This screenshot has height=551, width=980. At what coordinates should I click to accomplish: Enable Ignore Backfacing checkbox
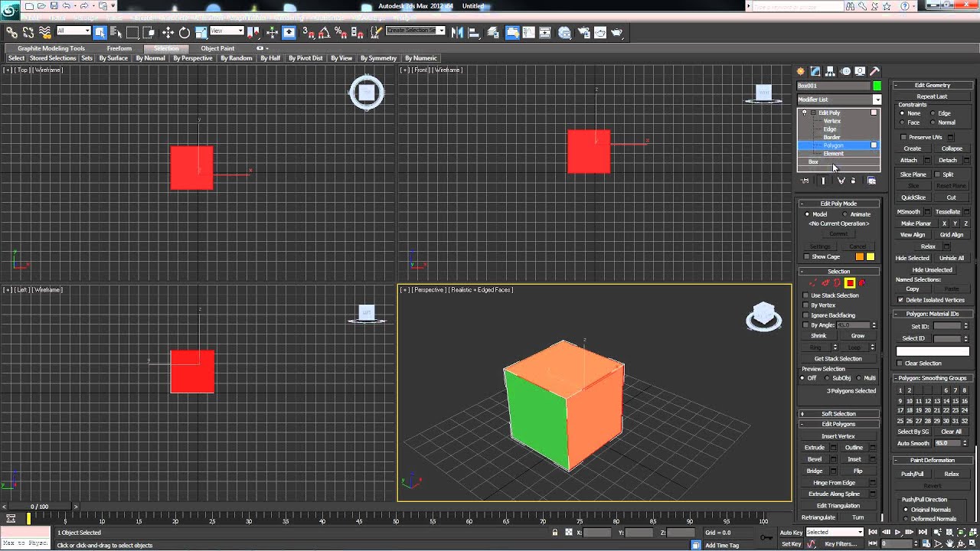806,315
